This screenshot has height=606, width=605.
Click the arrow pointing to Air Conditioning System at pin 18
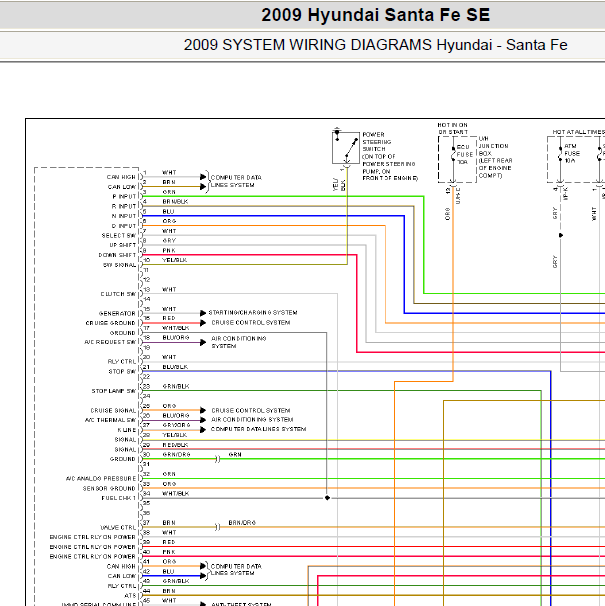pos(203,342)
